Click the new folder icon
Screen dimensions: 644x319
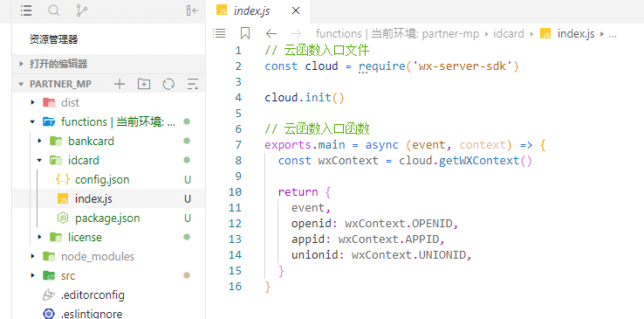pyautogui.click(x=144, y=84)
